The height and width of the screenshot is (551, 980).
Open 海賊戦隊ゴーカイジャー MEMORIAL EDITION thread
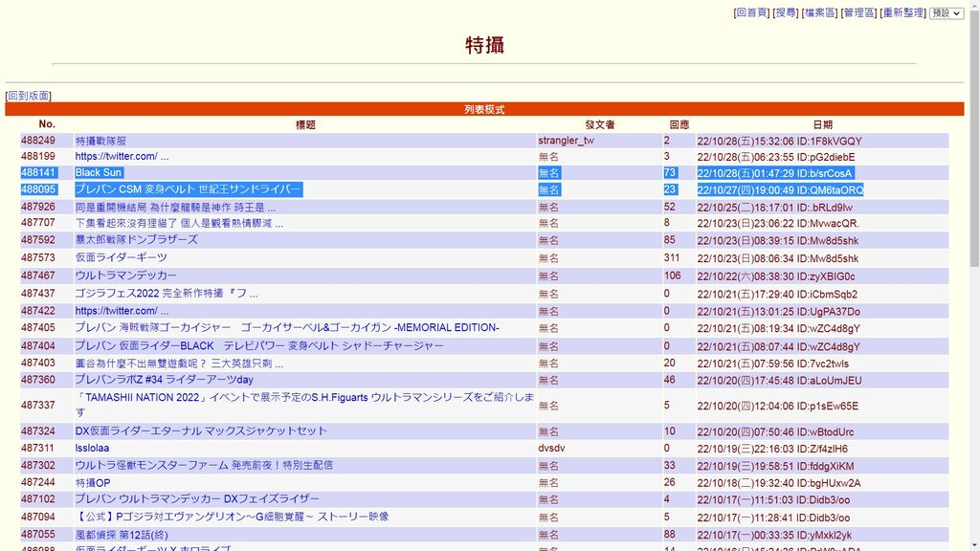287,328
